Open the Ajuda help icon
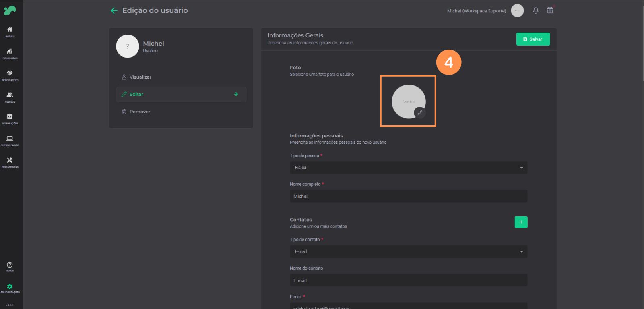This screenshot has height=309, width=644. pos(10,266)
